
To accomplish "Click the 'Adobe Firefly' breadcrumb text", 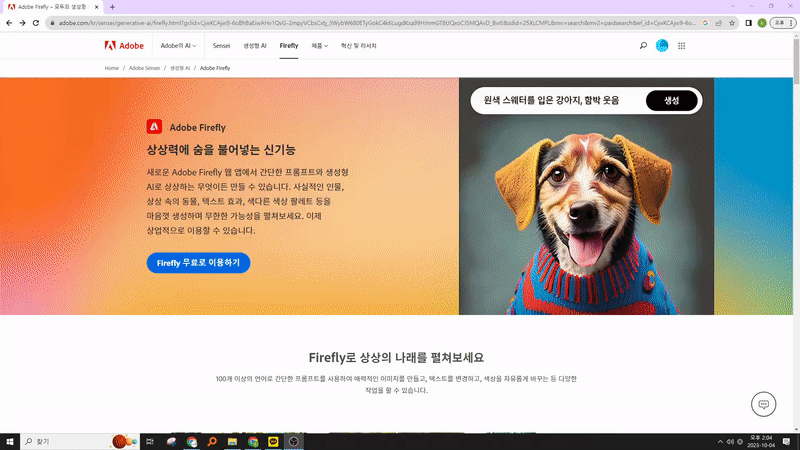I will (x=215, y=68).
